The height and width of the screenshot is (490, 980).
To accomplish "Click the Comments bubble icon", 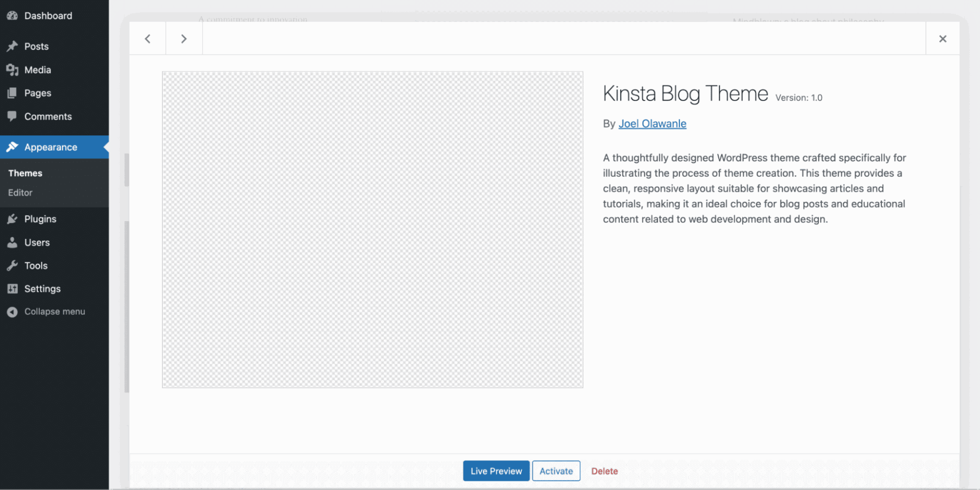I will tap(12, 116).
